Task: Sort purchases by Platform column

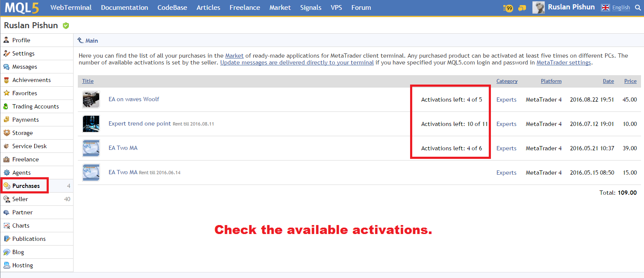Action: point(551,81)
